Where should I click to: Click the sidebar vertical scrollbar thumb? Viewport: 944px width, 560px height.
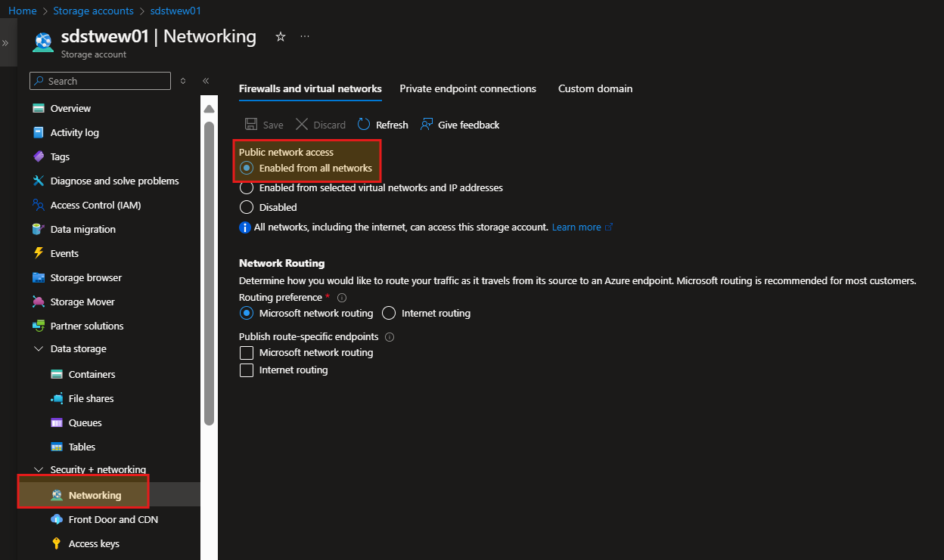pos(210,272)
